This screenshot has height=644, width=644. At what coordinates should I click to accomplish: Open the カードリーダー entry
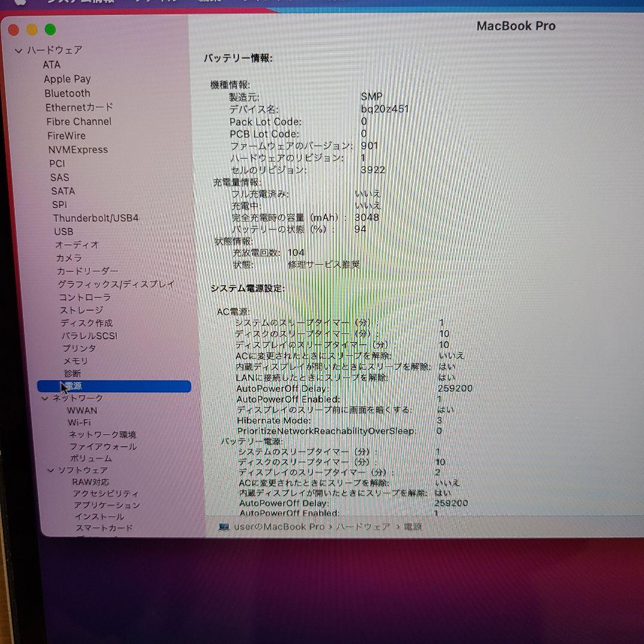[88, 271]
